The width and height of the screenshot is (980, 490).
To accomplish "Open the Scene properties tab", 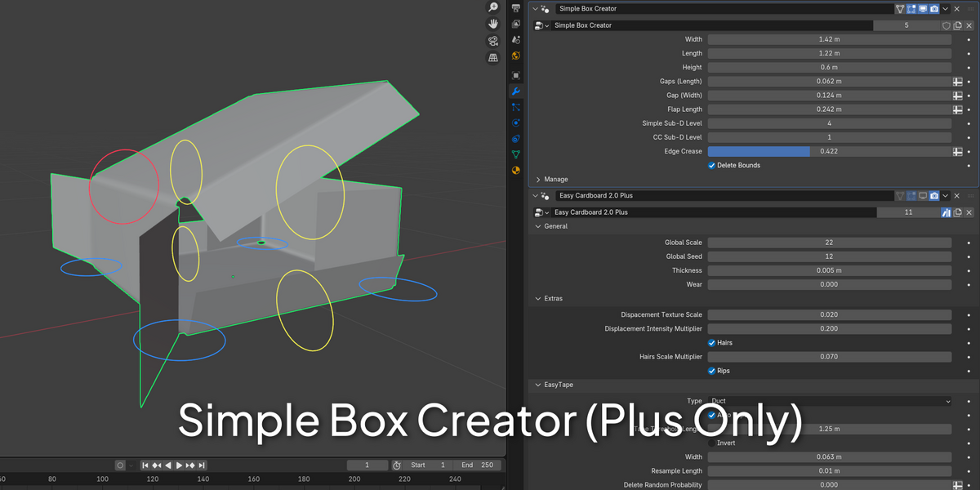I will pyautogui.click(x=516, y=39).
